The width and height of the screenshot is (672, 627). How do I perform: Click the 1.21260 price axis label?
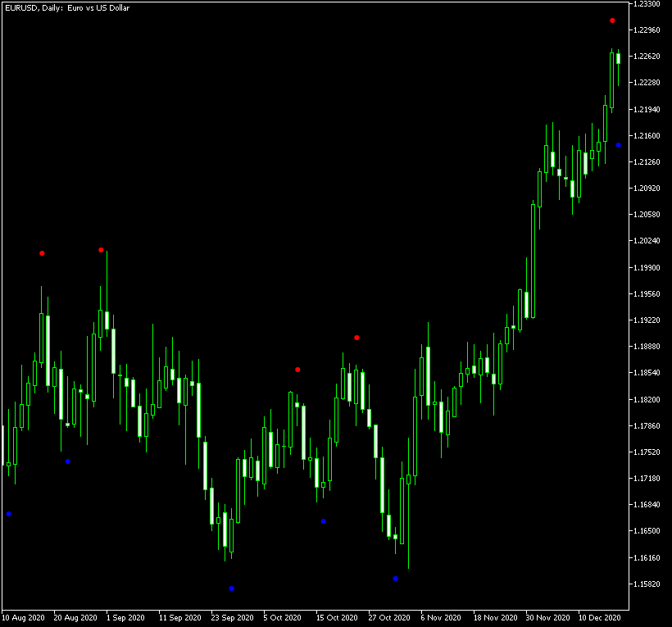648,162
